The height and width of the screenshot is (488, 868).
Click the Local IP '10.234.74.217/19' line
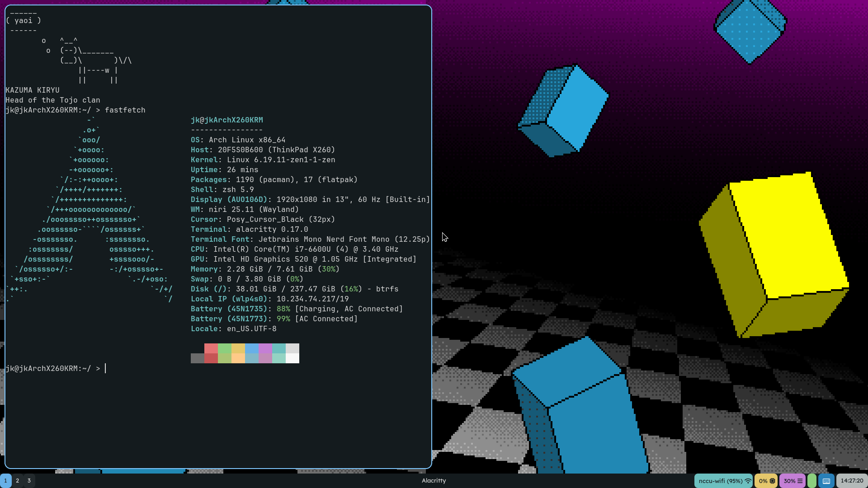[x=270, y=299]
